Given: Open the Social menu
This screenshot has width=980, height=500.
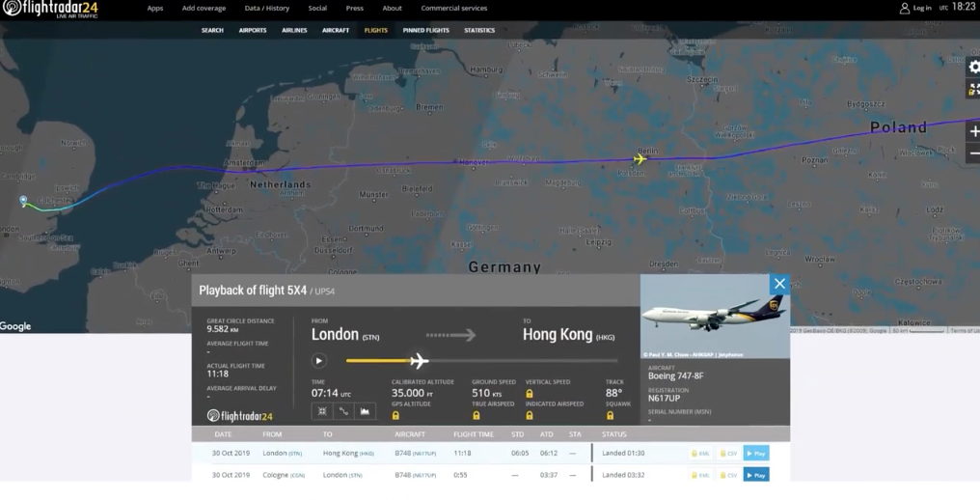Looking at the screenshot, I should tap(317, 8).
